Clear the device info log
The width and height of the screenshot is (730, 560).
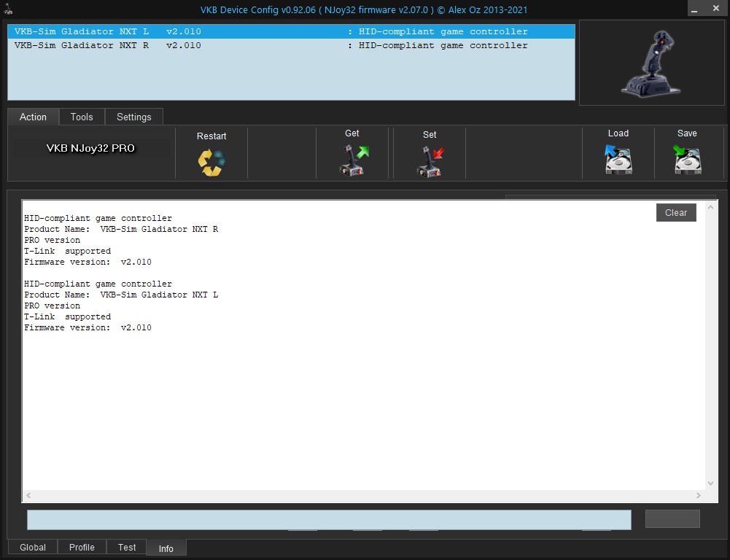tap(676, 212)
